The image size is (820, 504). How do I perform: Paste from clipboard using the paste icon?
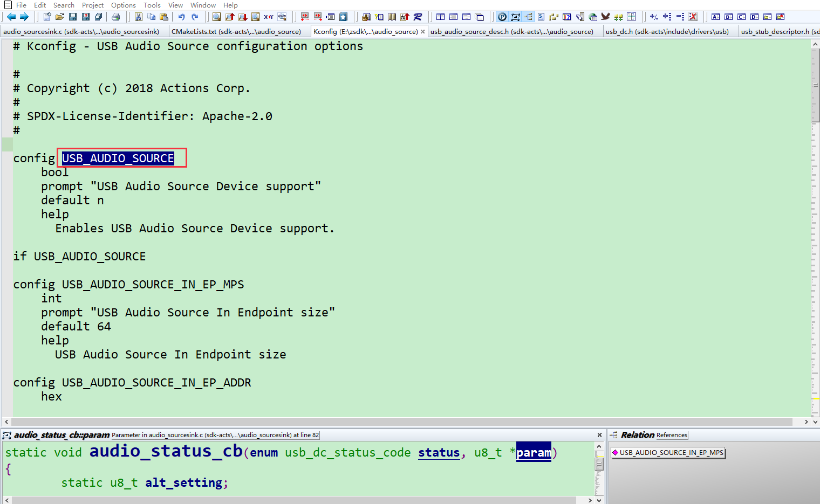pos(164,17)
